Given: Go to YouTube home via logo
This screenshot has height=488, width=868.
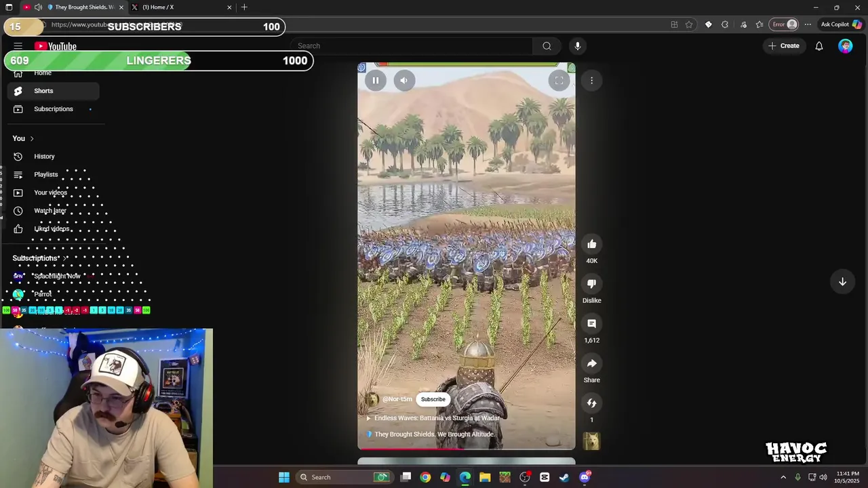Looking at the screenshot, I should pyautogui.click(x=56, y=46).
